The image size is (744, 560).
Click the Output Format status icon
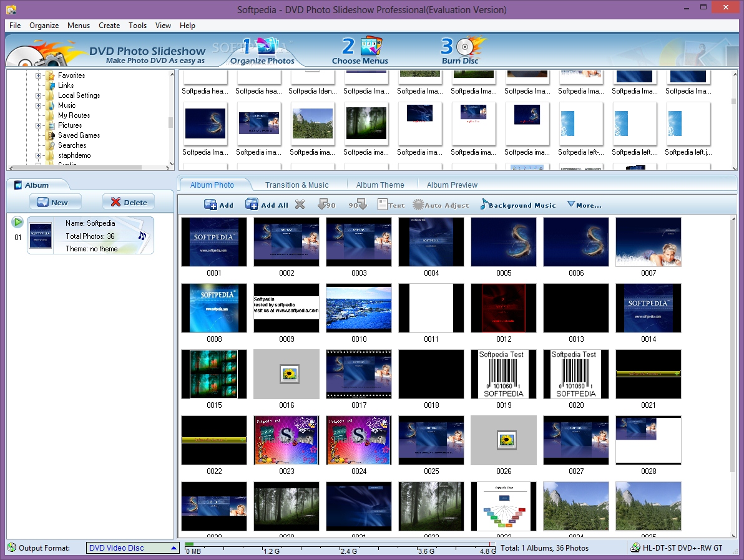click(12, 548)
